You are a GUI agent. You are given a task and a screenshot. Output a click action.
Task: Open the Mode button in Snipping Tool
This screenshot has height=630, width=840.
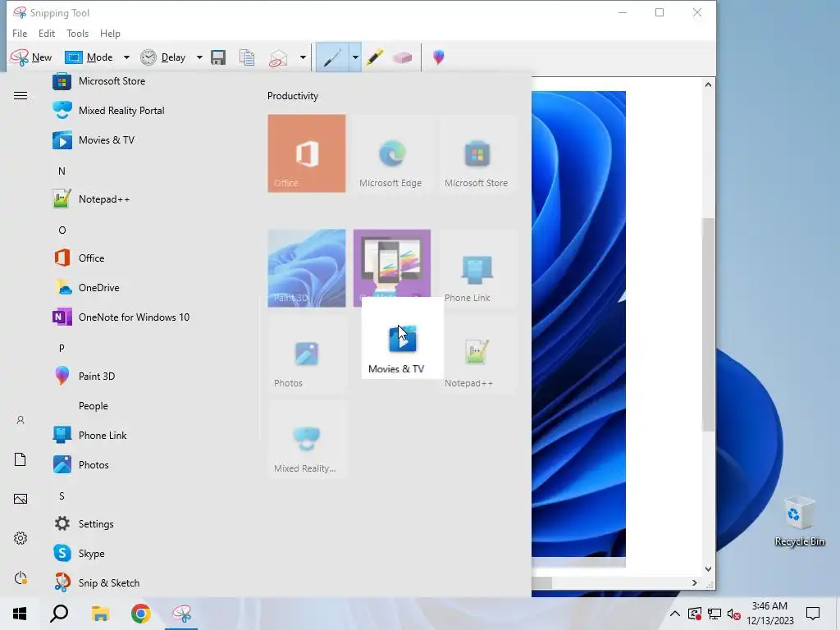(x=89, y=57)
